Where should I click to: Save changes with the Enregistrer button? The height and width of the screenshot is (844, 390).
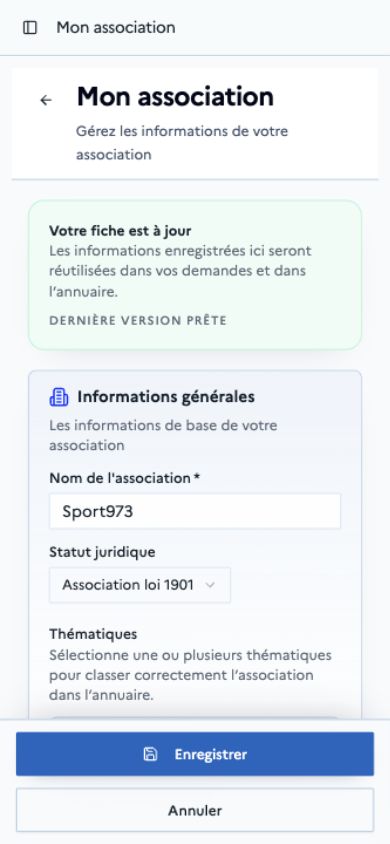point(195,754)
